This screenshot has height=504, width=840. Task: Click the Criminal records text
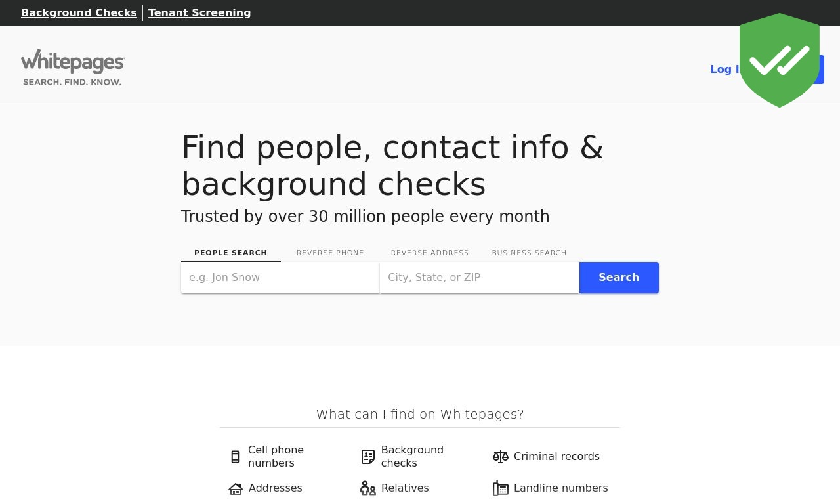pyautogui.click(x=556, y=456)
